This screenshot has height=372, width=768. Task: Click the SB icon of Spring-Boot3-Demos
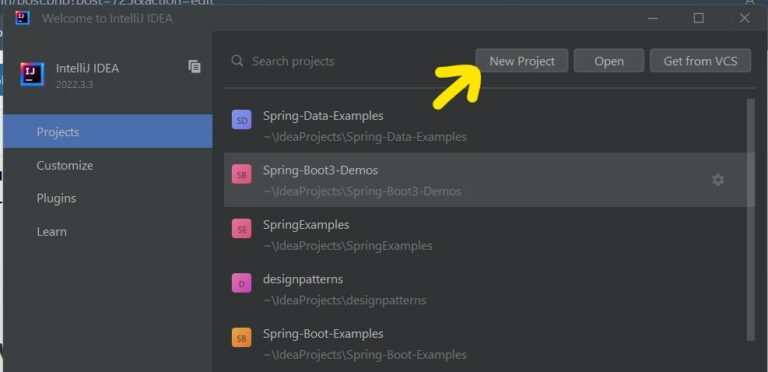(241, 174)
